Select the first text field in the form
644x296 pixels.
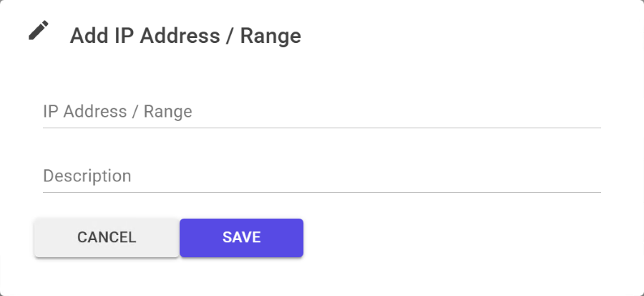coord(321,112)
